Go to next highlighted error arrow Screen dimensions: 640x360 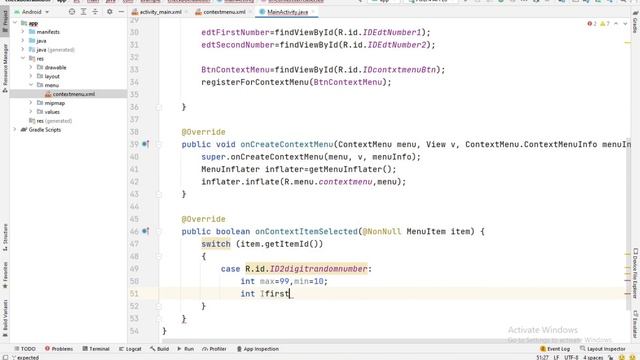(625, 24)
